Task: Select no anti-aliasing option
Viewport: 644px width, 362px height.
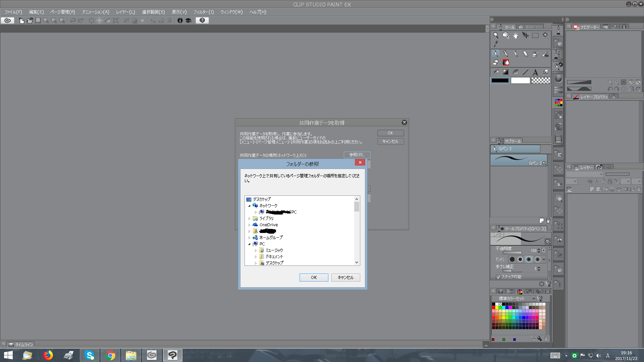Action: (x=512, y=259)
